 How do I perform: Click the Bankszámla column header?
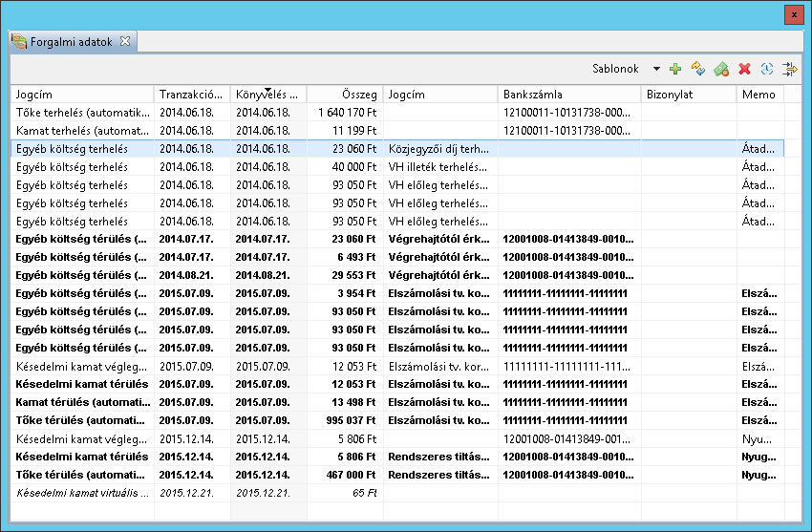(568, 95)
